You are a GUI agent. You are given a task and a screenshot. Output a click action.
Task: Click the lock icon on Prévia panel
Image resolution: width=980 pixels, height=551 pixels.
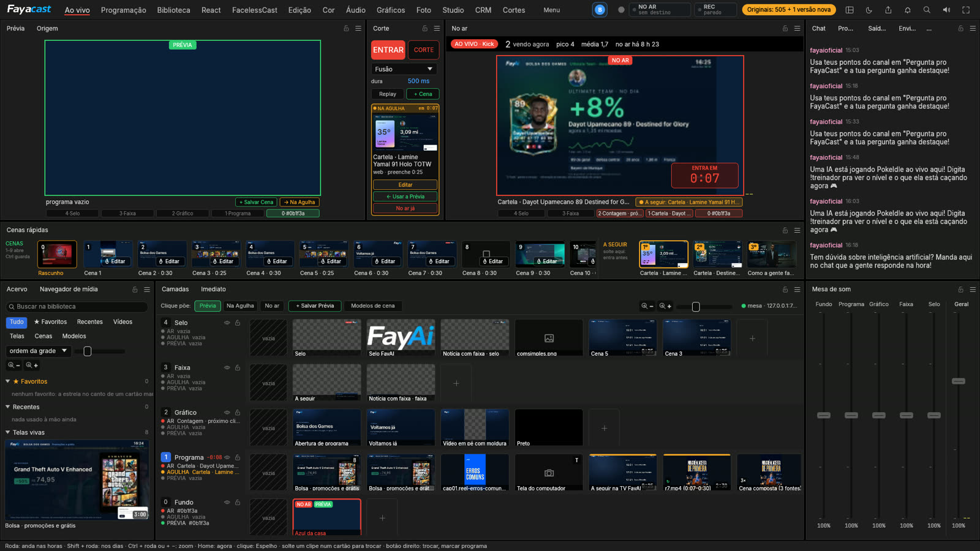click(x=346, y=28)
